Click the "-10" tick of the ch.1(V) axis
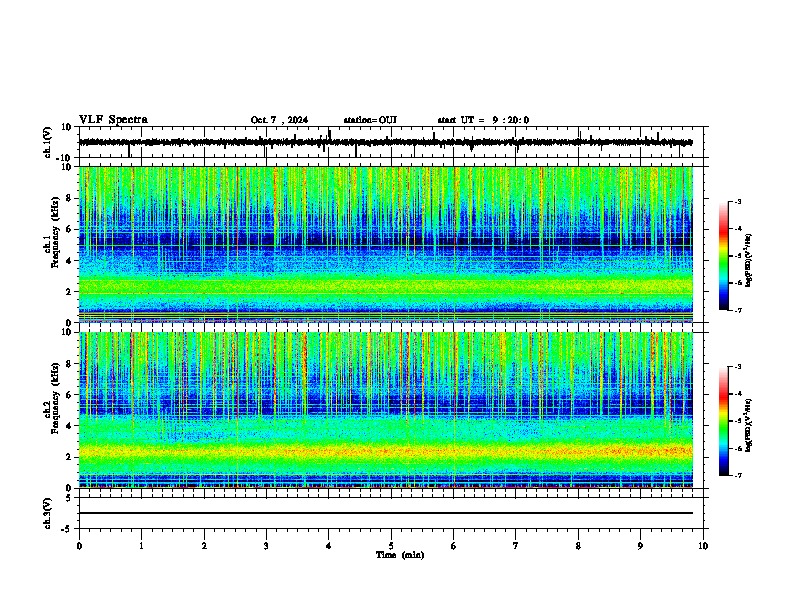Screen dimensions: 792x612 click(65, 158)
